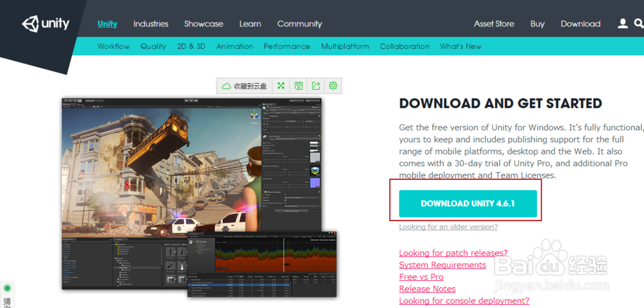Select the Animation tab

tap(234, 46)
